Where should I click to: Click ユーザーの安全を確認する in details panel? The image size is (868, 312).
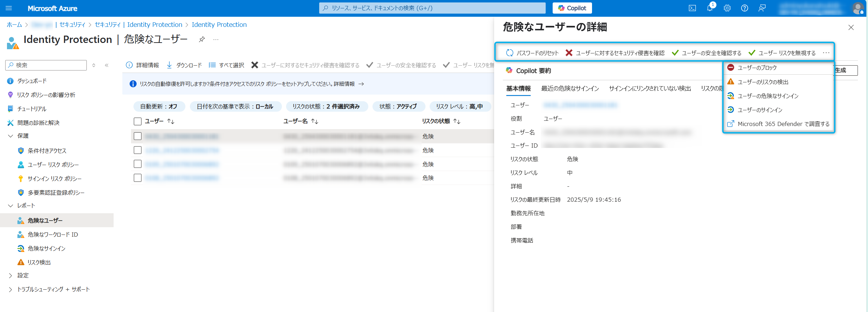point(706,53)
